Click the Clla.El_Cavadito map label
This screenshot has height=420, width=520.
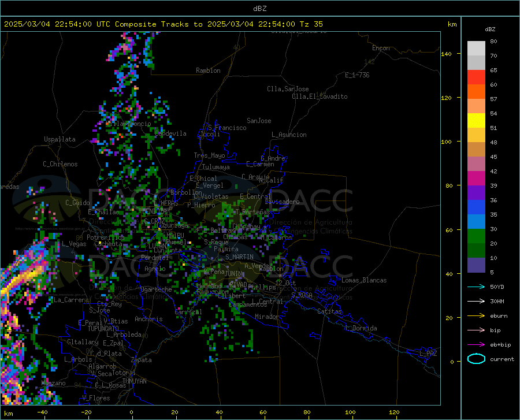point(320,96)
